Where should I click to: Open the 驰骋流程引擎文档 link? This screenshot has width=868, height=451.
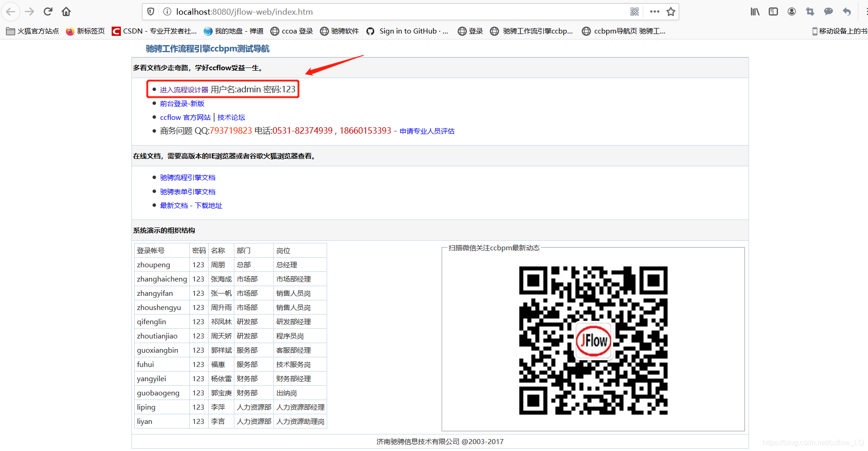pos(187,178)
